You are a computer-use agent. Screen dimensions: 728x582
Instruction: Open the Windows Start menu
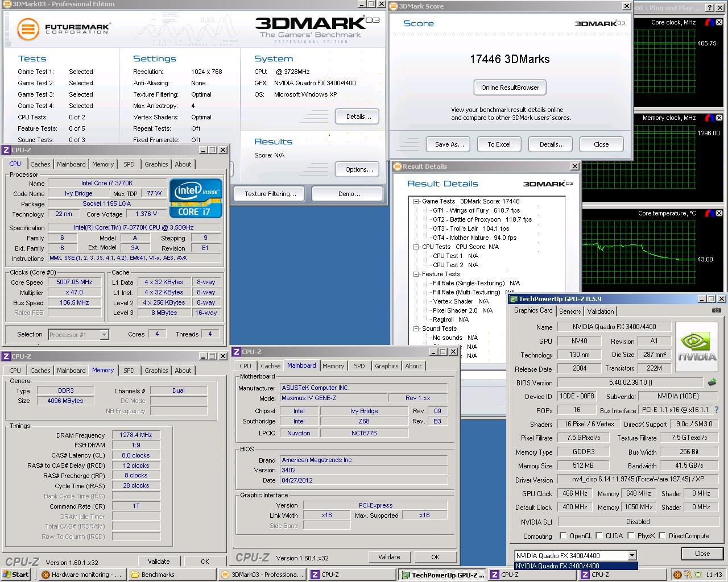16,575
